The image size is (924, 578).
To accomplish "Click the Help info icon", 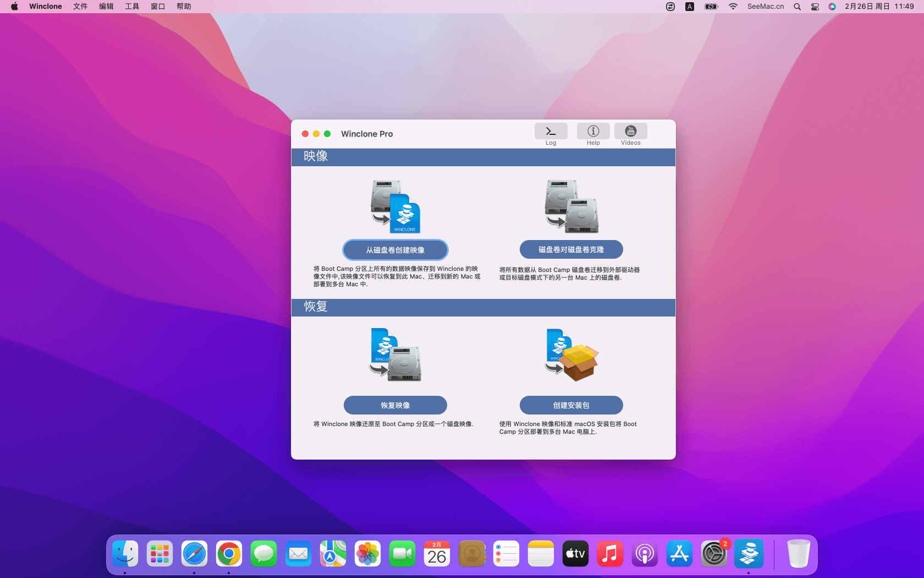I will pyautogui.click(x=593, y=132).
